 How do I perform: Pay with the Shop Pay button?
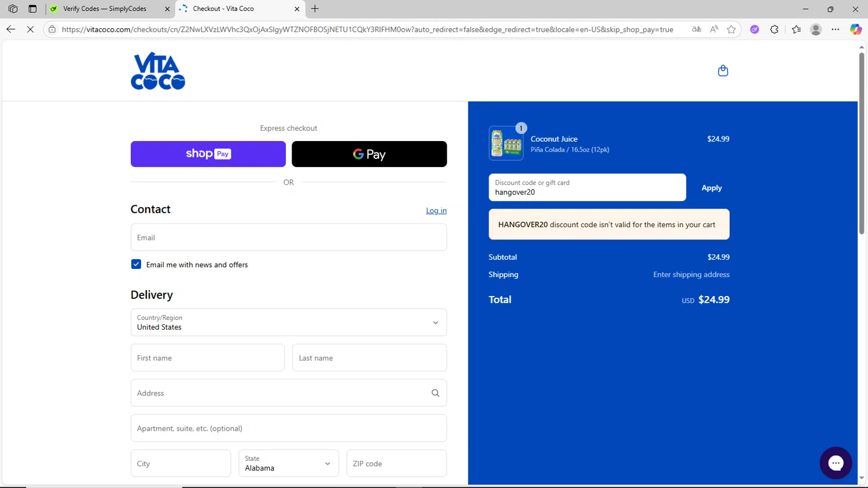tap(208, 154)
